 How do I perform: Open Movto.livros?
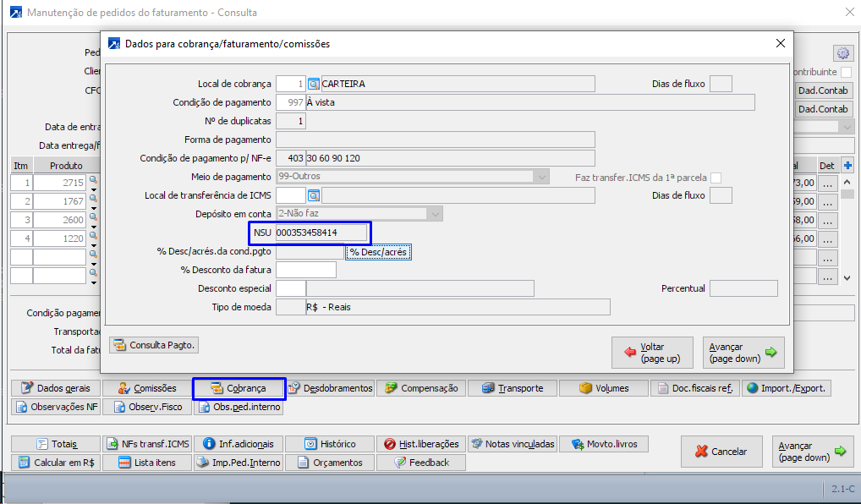point(604,444)
